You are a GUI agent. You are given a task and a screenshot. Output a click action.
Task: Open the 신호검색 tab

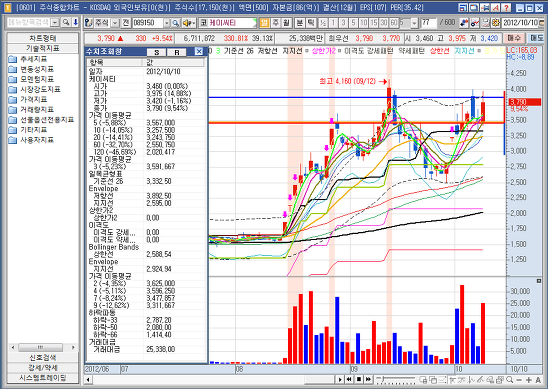43,357
